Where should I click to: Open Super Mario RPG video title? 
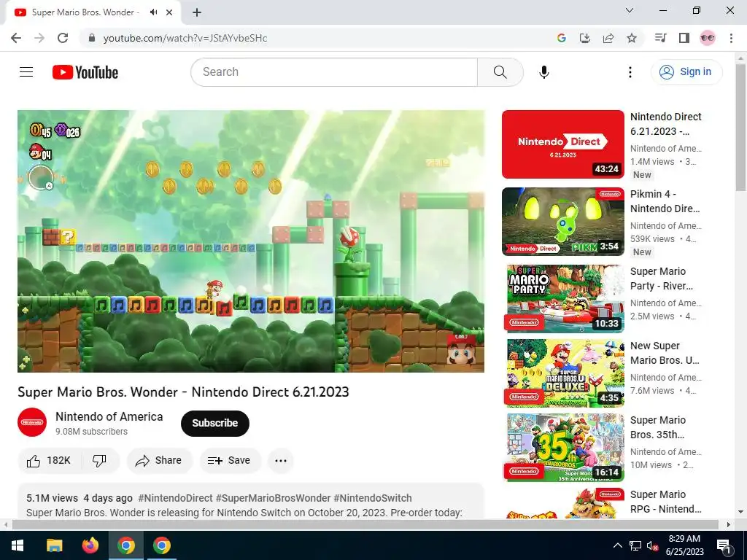pos(665,502)
